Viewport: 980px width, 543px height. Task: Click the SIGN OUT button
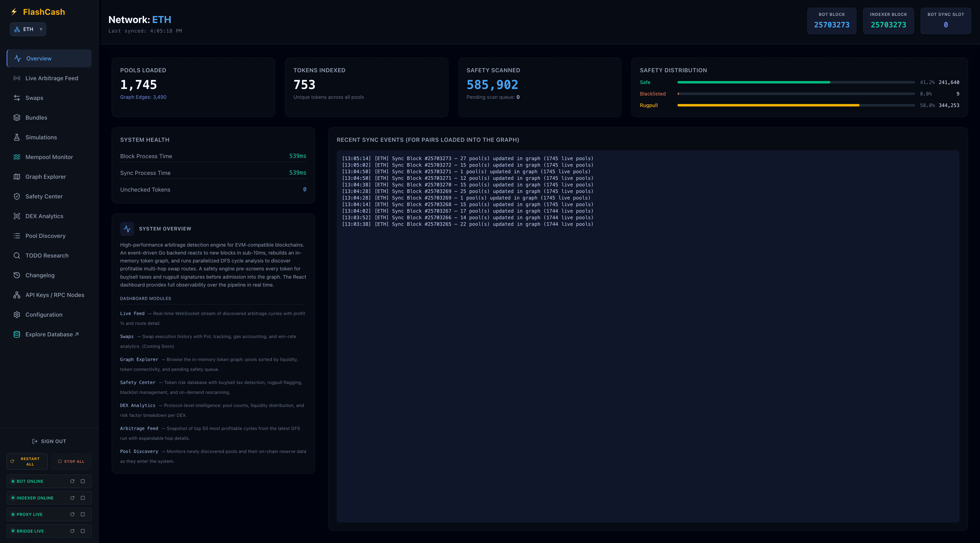(49, 441)
